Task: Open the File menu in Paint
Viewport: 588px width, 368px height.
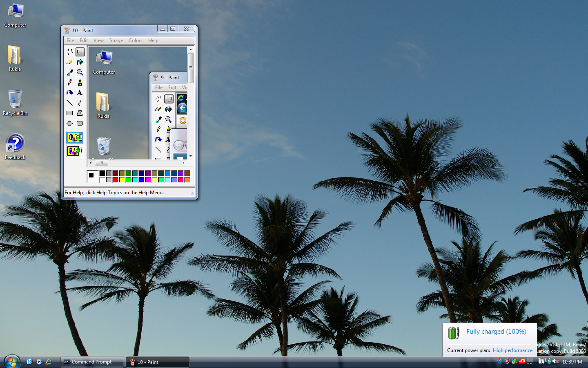Action: (x=70, y=40)
